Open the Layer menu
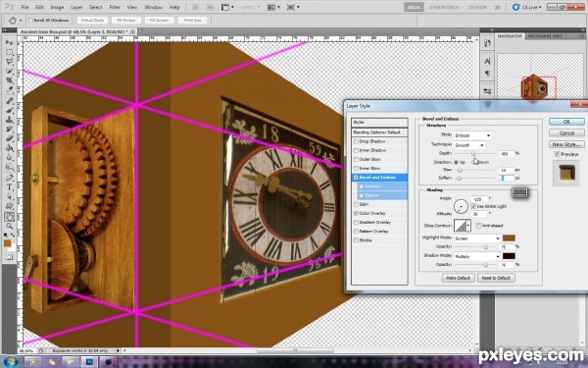This screenshot has height=368, width=588. point(76,7)
